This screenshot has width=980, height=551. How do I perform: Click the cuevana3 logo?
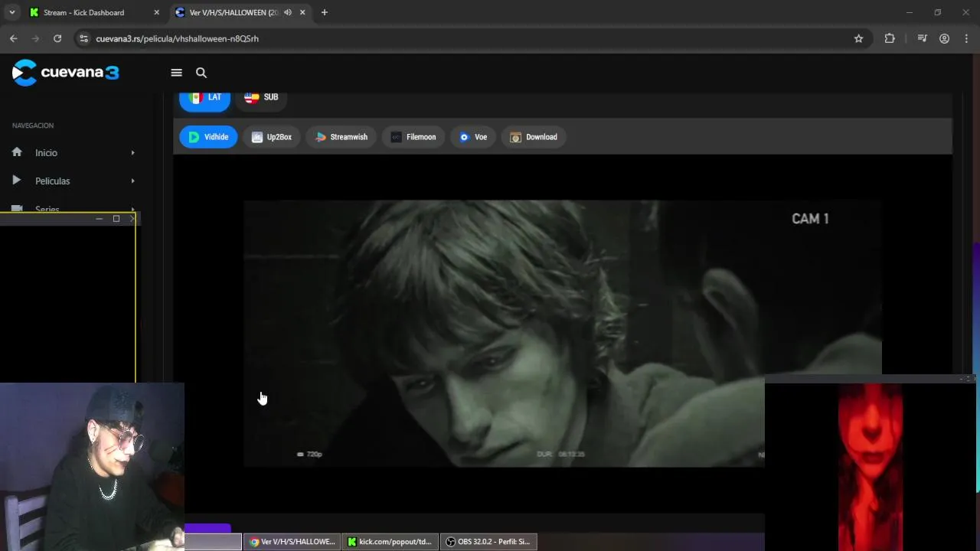[66, 73]
